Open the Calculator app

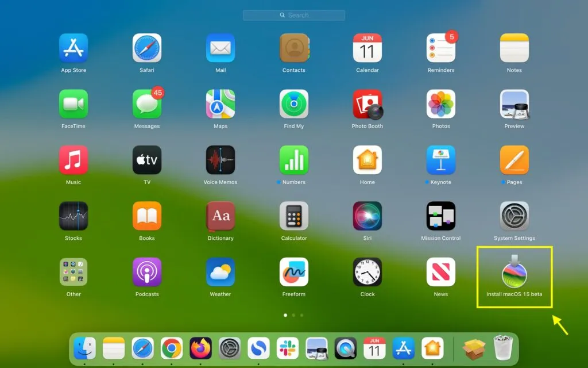click(294, 216)
